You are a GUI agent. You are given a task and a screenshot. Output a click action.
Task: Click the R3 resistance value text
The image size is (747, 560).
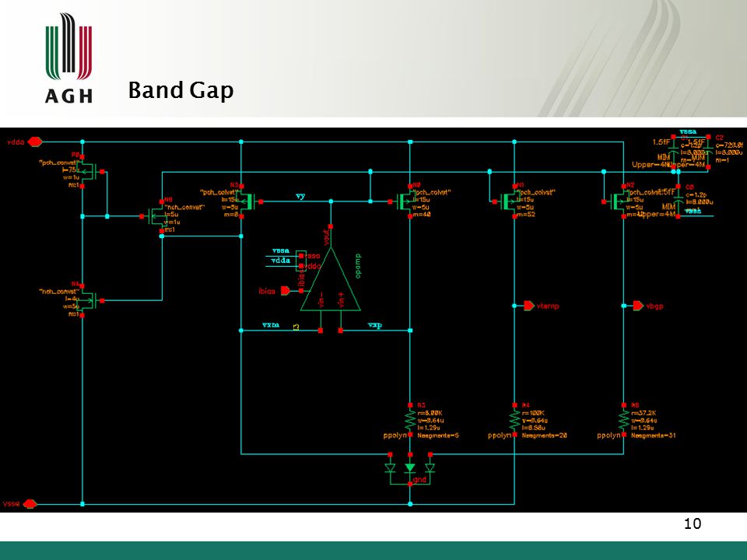click(x=430, y=413)
